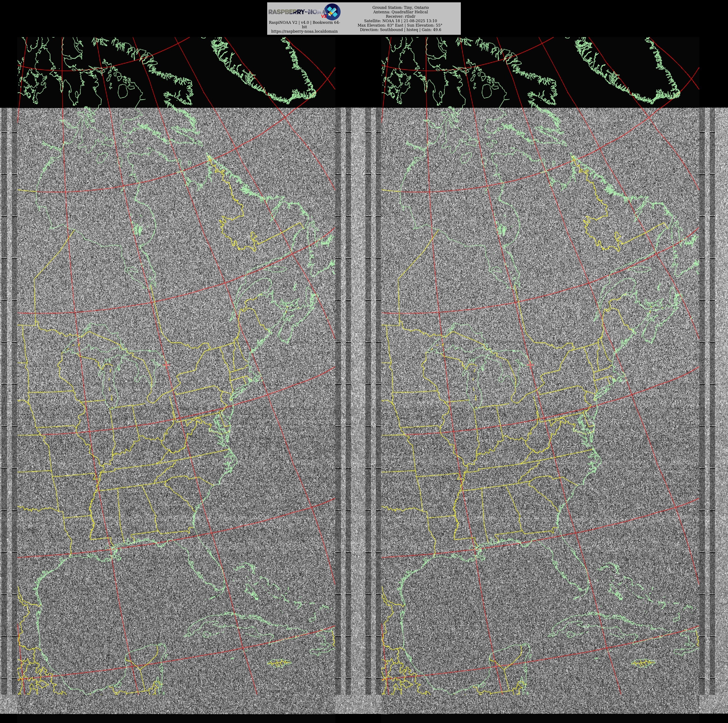The image size is (728, 723).
Task: Click the Direction: Southbound gain line
Action: click(x=400, y=30)
